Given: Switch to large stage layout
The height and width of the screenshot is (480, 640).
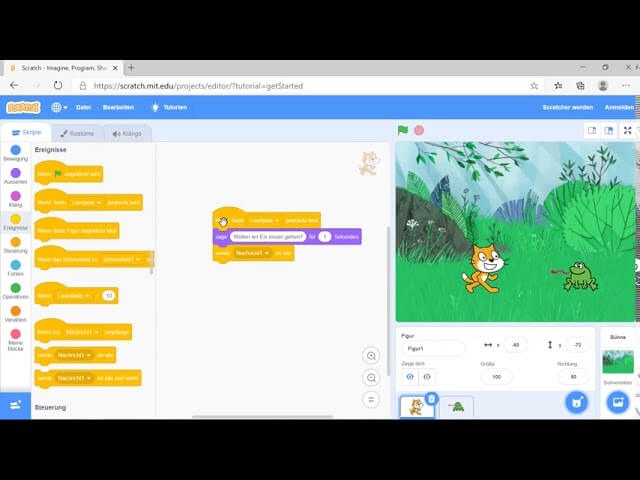Looking at the screenshot, I should click(609, 131).
